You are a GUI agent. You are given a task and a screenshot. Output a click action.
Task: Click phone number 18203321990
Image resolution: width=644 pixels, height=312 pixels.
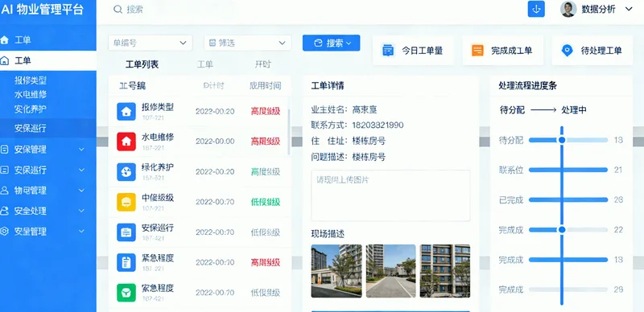[x=378, y=125]
